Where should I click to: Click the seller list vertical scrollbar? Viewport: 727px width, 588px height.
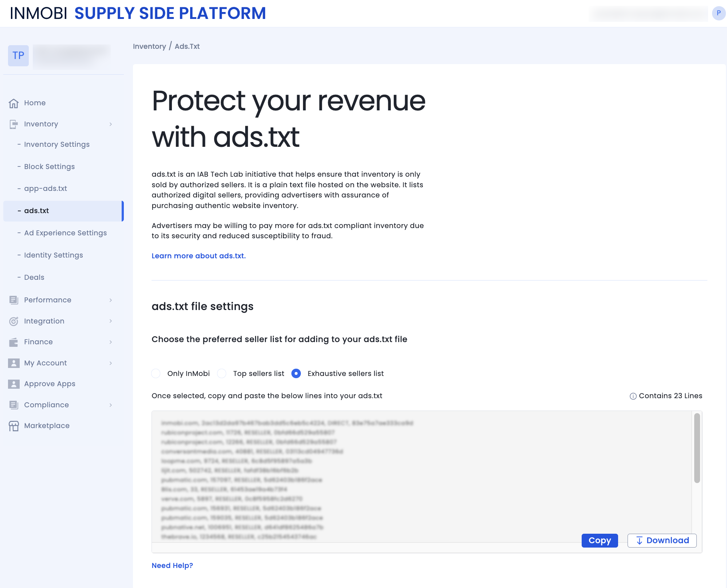(697, 448)
